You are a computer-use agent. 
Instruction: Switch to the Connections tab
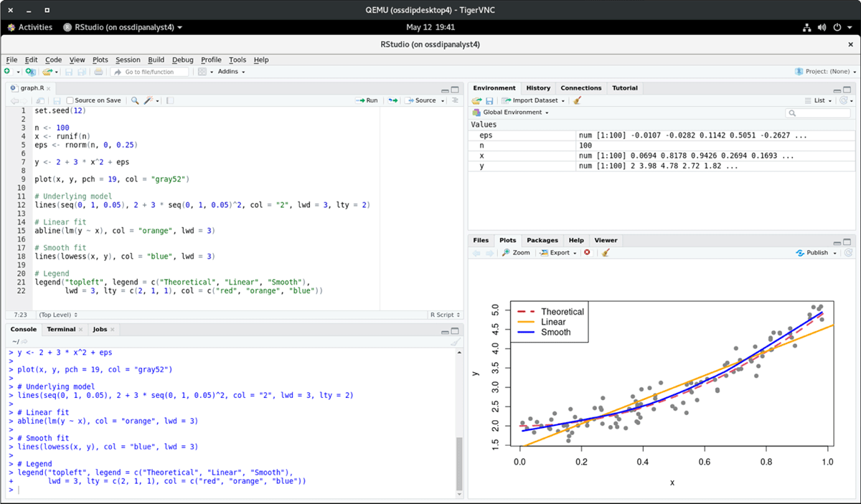pos(581,88)
